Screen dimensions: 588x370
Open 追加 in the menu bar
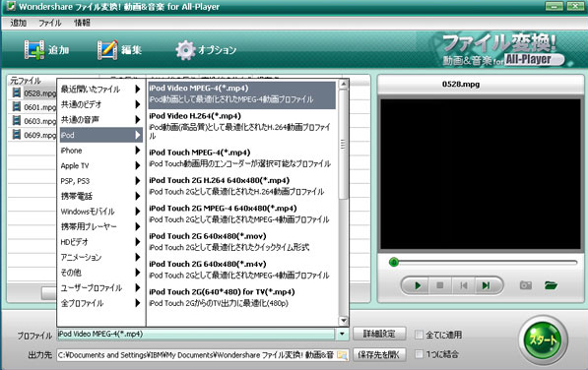18,23
